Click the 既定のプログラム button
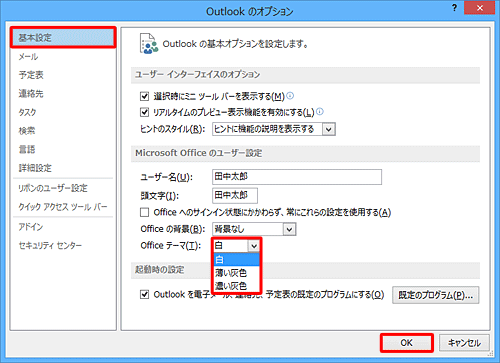Screen dimensions: 500x363 click(435, 295)
